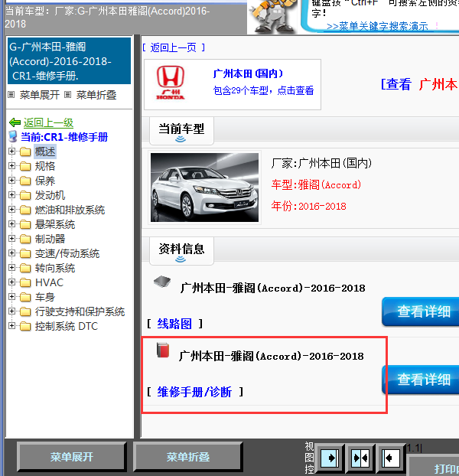Expand the 规格 tree node

point(11,166)
